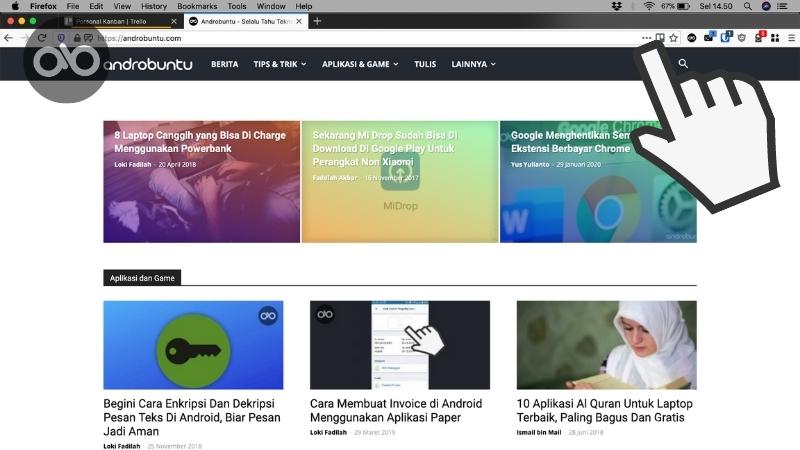The image size is (800, 450).
Task: Open the Firefox hamburger menu
Action: (x=791, y=38)
